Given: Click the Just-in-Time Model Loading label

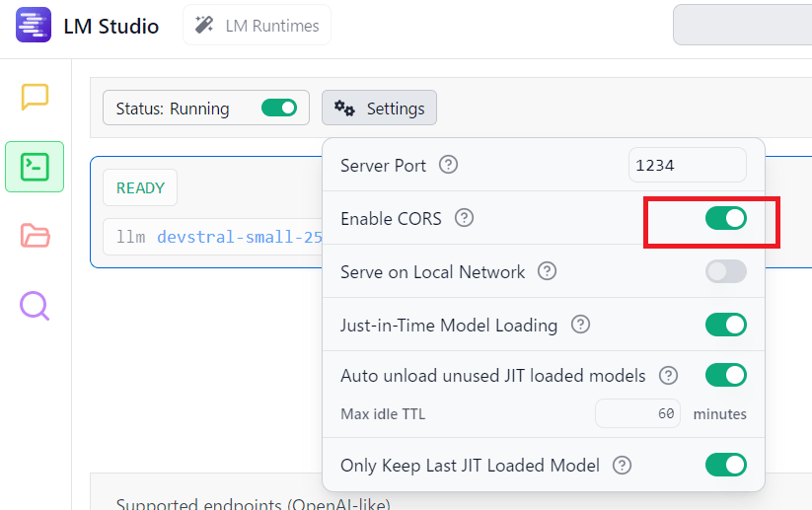Looking at the screenshot, I should (449, 326).
